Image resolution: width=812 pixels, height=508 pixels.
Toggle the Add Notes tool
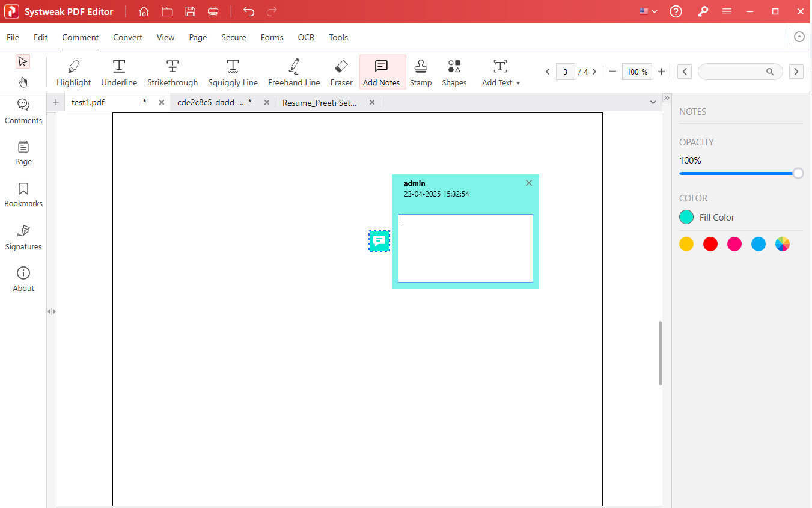point(382,72)
